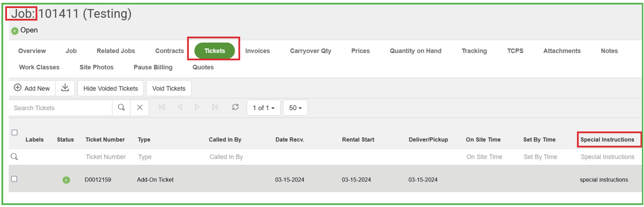
Task: Click the green status icon on ticket D0012159
Action: pyautogui.click(x=66, y=180)
